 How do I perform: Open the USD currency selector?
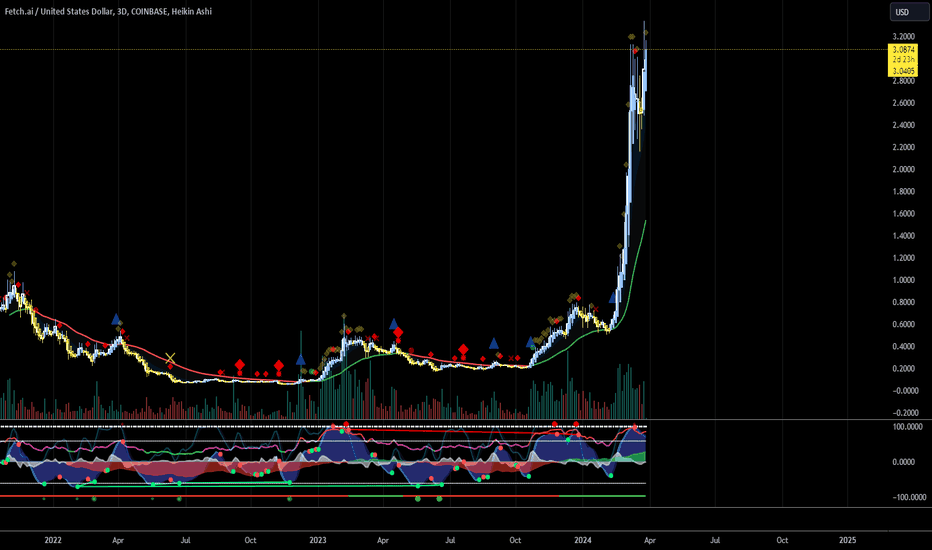[909, 12]
